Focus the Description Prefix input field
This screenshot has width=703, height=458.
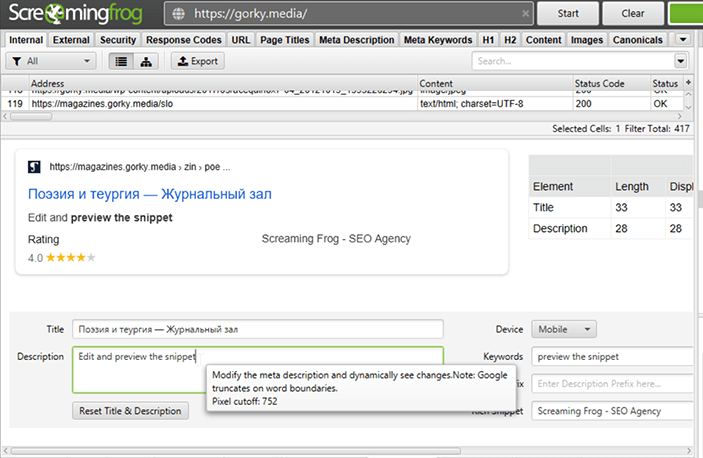(x=612, y=384)
